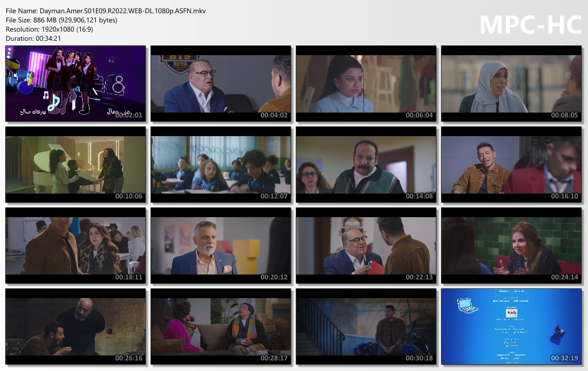Select the thumbnail timestamped 00:04:02
The height and width of the screenshot is (371, 588).
pyautogui.click(x=221, y=83)
